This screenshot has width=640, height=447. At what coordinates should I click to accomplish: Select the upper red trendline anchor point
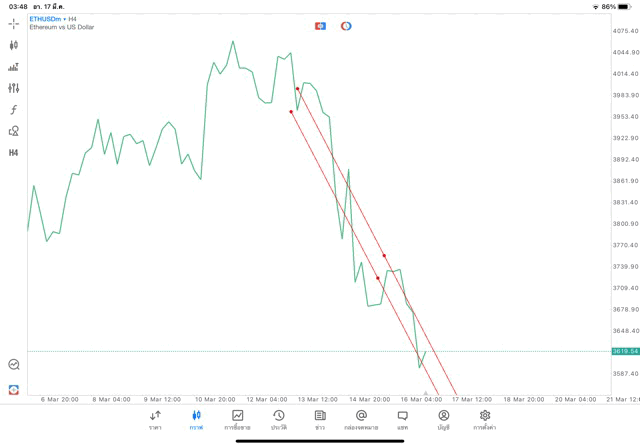click(297, 89)
